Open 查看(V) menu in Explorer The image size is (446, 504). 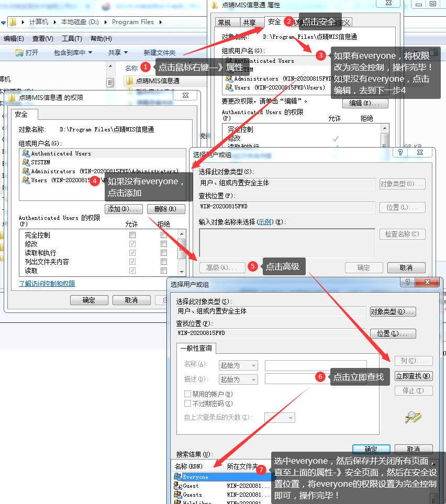click(43, 39)
